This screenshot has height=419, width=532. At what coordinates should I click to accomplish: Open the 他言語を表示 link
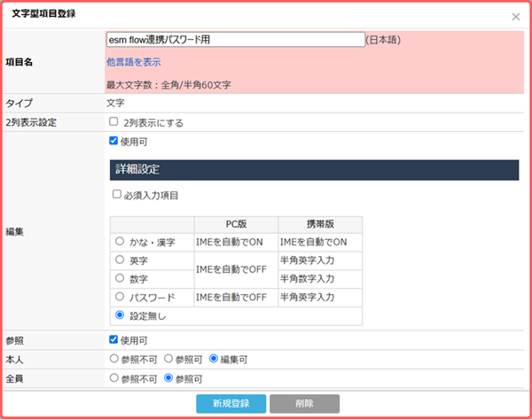click(133, 63)
